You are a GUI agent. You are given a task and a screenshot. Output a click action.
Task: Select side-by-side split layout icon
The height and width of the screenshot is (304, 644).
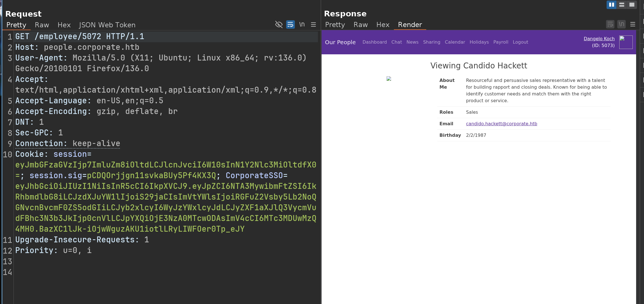click(611, 5)
